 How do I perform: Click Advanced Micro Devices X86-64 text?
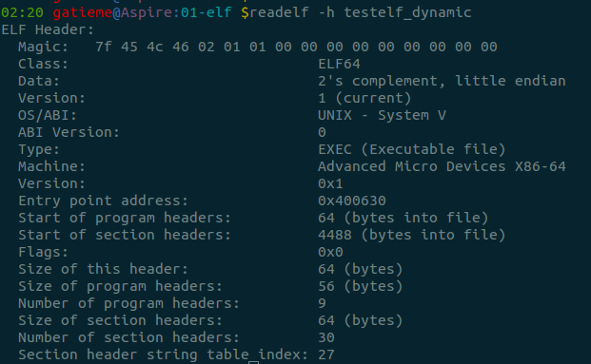(442, 166)
